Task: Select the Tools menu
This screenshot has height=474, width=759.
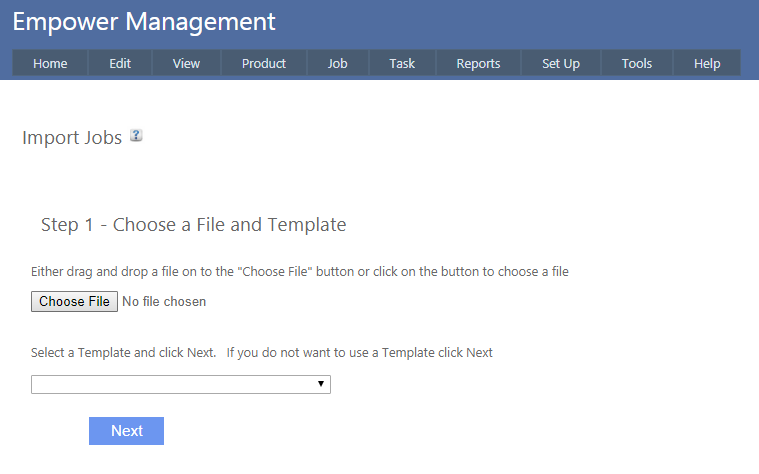Action: (637, 63)
